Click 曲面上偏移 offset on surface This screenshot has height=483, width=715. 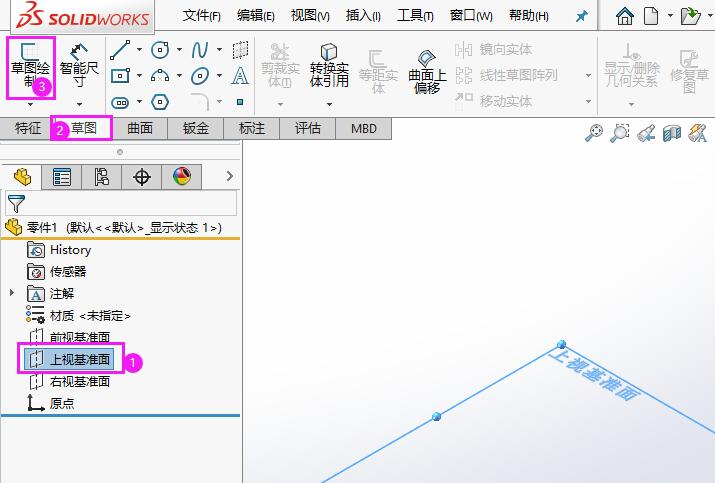point(427,72)
